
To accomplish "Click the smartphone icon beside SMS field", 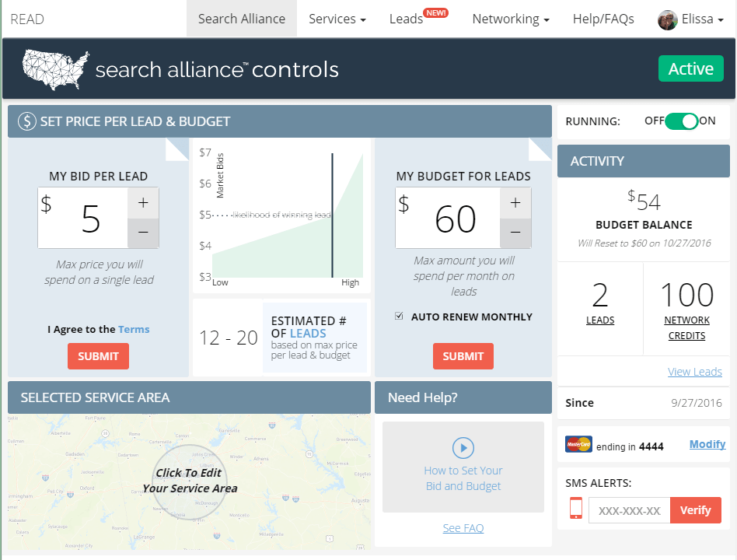I will point(575,509).
